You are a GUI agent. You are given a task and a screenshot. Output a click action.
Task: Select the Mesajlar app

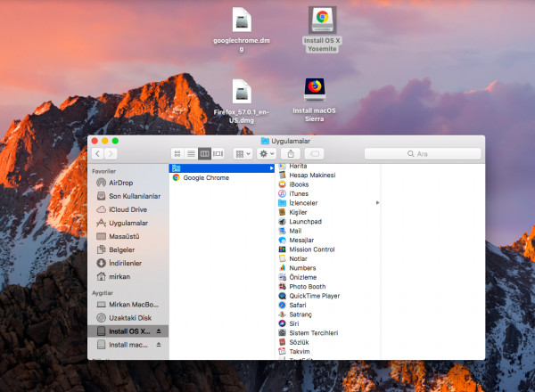click(329, 240)
